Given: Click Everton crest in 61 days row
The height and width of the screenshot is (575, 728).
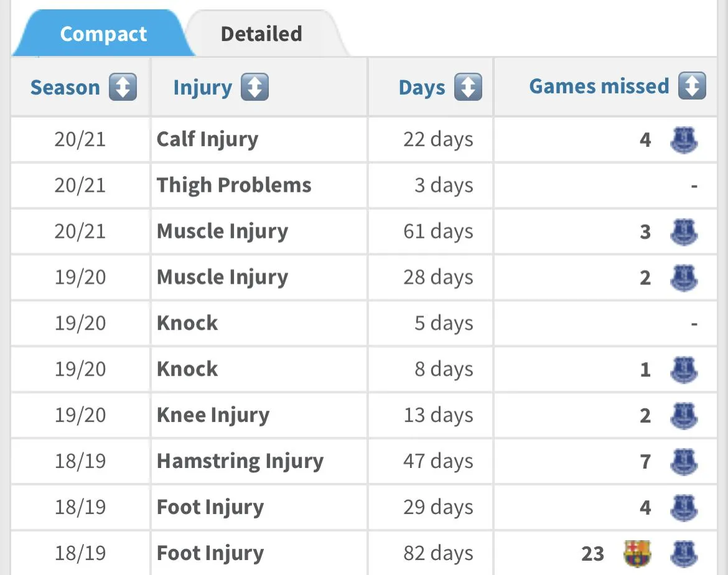Looking at the screenshot, I should 683,231.
